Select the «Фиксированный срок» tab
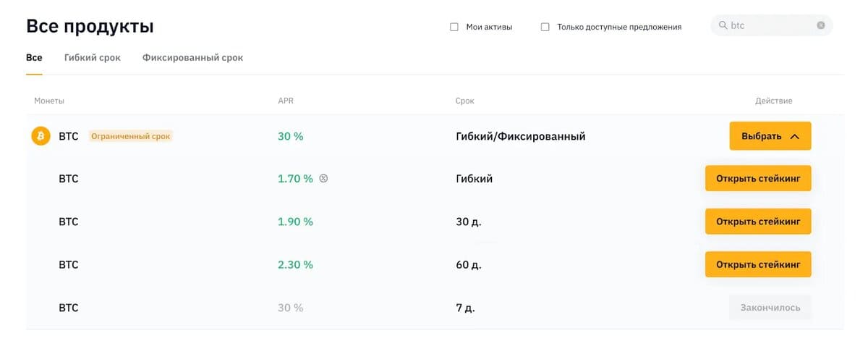 pyautogui.click(x=192, y=58)
